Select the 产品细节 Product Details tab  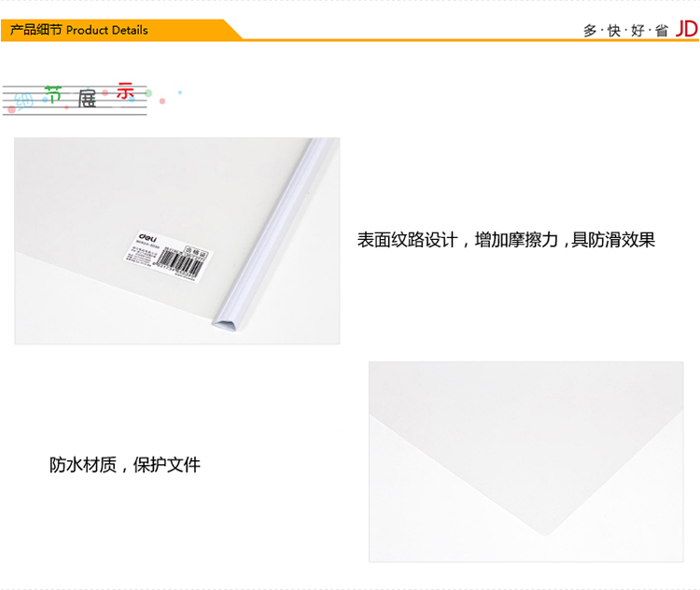tap(79, 30)
